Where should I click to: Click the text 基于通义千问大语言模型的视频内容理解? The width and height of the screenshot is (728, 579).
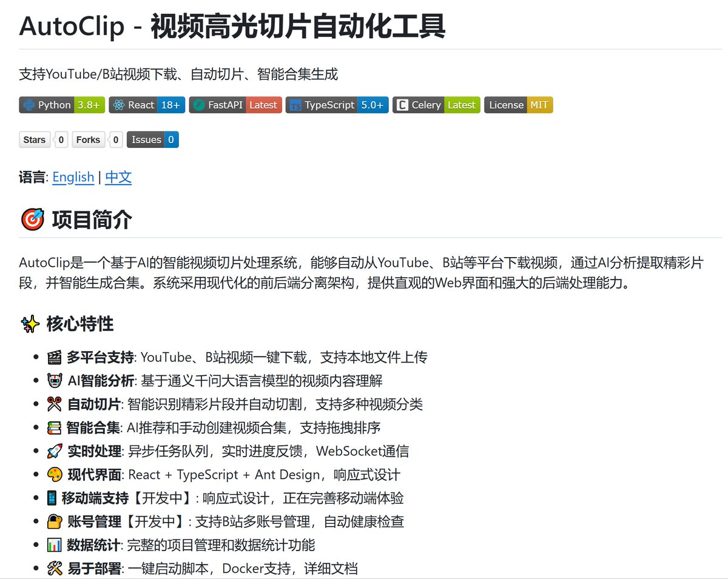pos(261,381)
